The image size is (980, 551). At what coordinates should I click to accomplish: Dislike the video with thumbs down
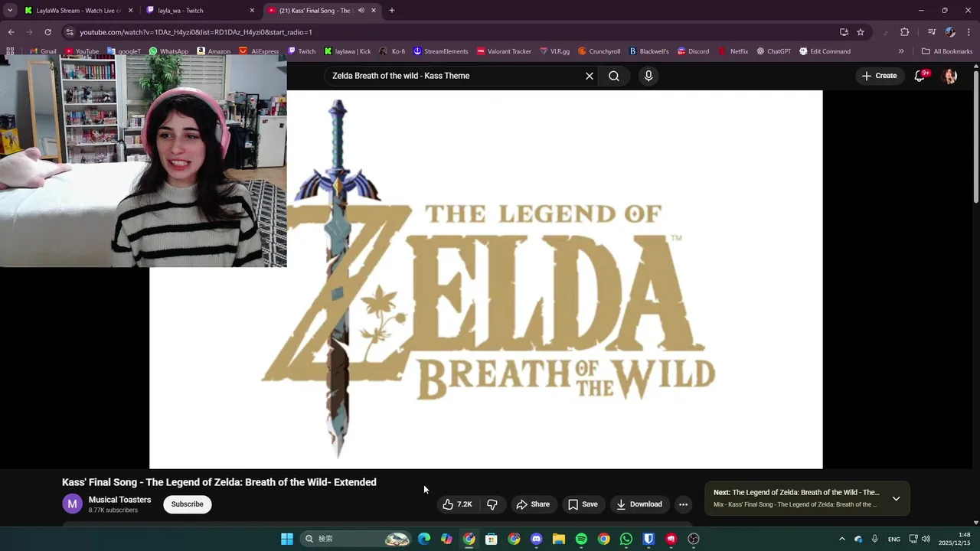tap(492, 504)
